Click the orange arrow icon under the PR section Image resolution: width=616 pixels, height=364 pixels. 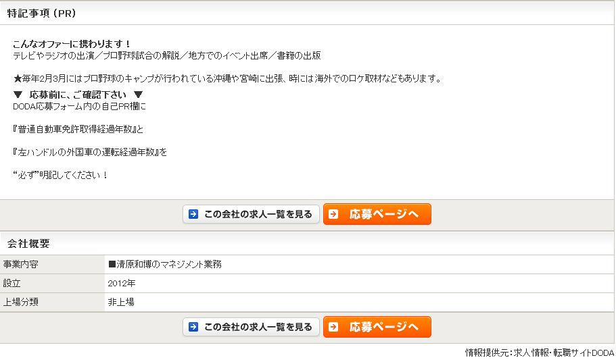click(x=333, y=215)
